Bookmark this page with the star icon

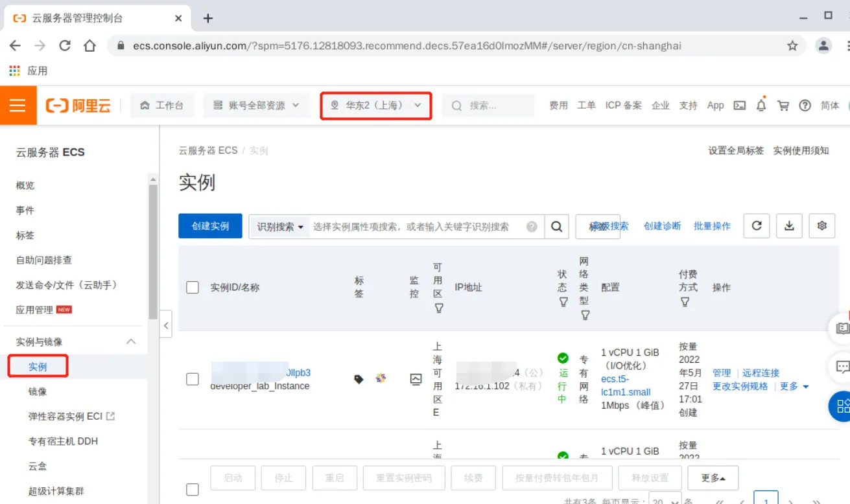[792, 46]
